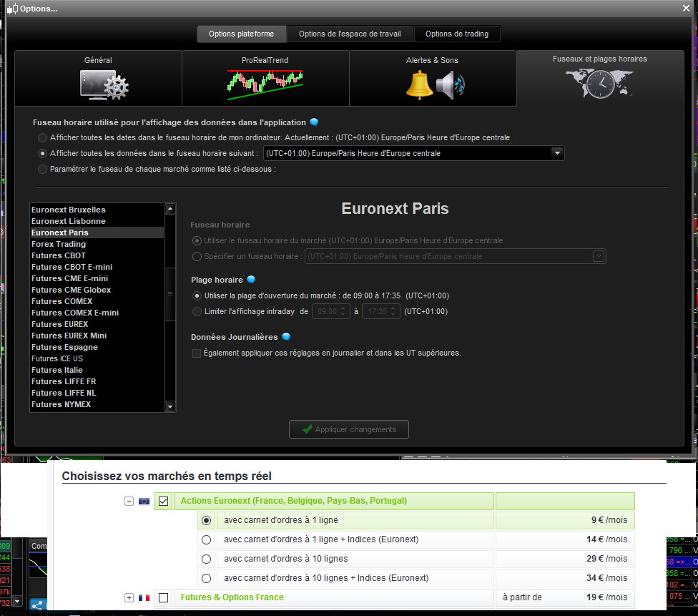Viewport: 698px width, 616px height.
Task: Select computer time zone display option
Action: pyautogui.click(x=43, y=137)
